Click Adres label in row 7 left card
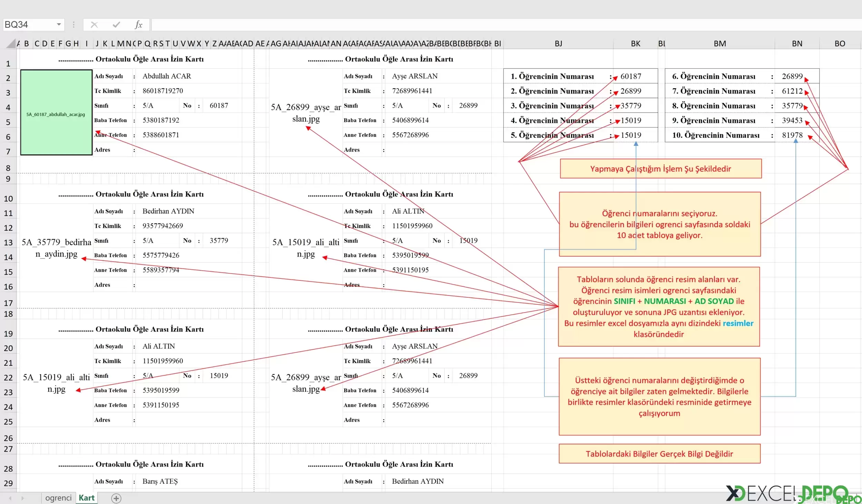This screenshot has height=504, width=862. [x=102, y=150]
